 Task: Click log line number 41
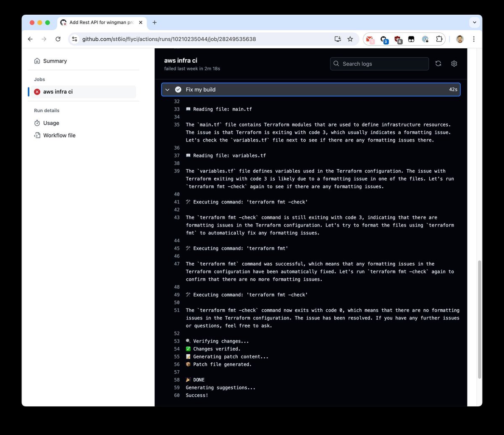coord(176,202)
